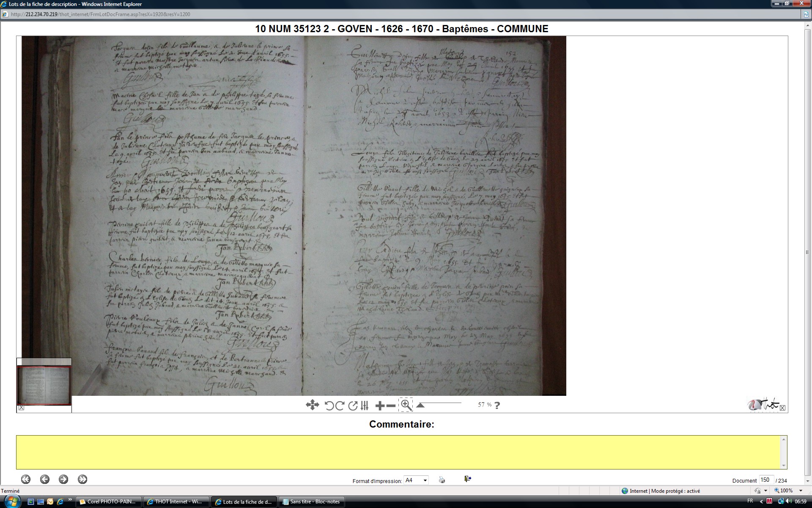This screenshot has width=812, height=508.
Task: Click the reset rotation circular arrow icon
Action: (x=353, y=406)
